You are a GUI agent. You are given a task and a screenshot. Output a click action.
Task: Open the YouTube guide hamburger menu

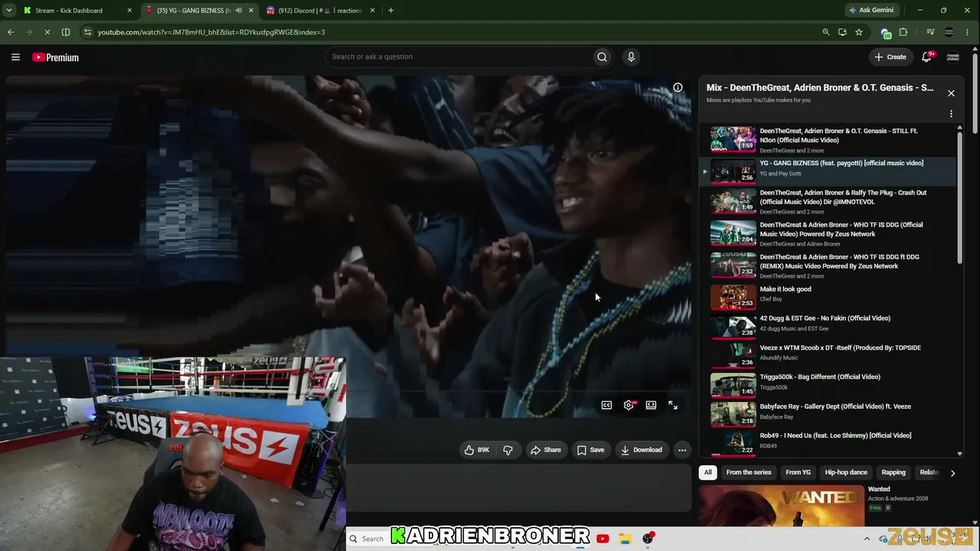[15, 57]
